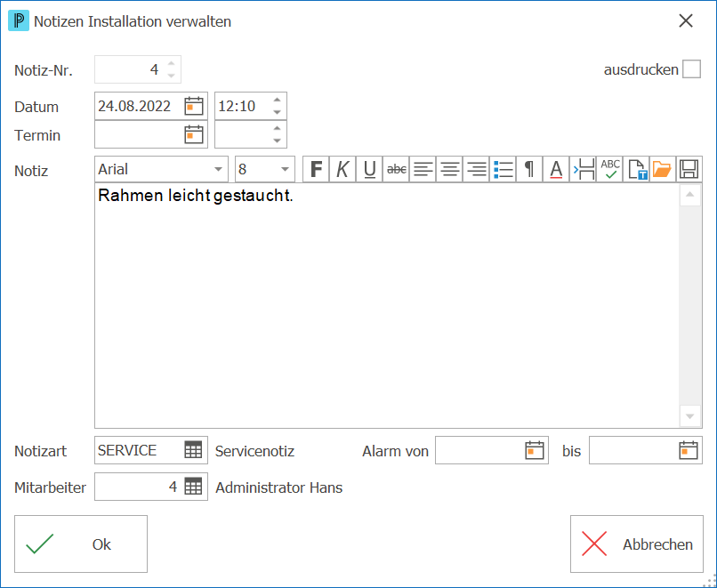
Task: Expand the Arial font dropdown
Action: (x=219, y=169)
